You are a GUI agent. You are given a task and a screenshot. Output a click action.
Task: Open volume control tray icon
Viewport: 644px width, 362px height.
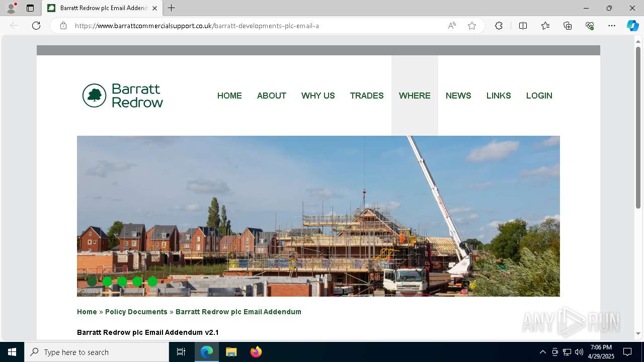point(579,352)
